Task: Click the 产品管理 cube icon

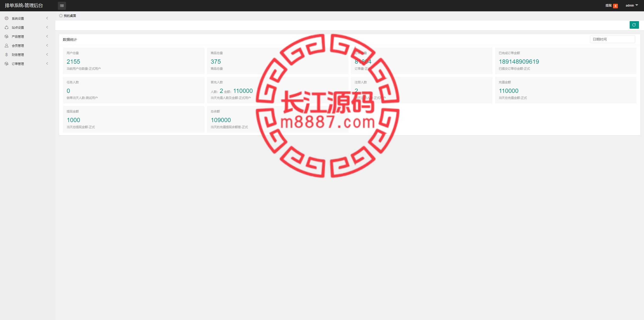Action: 7,37
